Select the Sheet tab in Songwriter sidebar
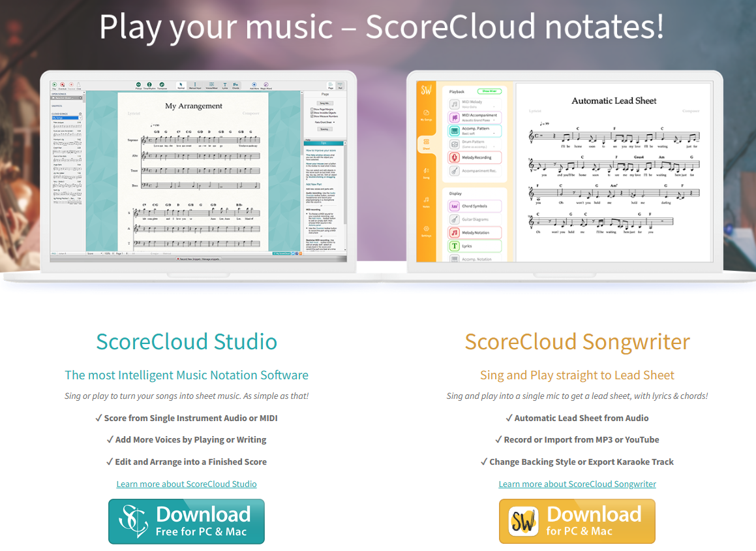 [x=426, y=144]
